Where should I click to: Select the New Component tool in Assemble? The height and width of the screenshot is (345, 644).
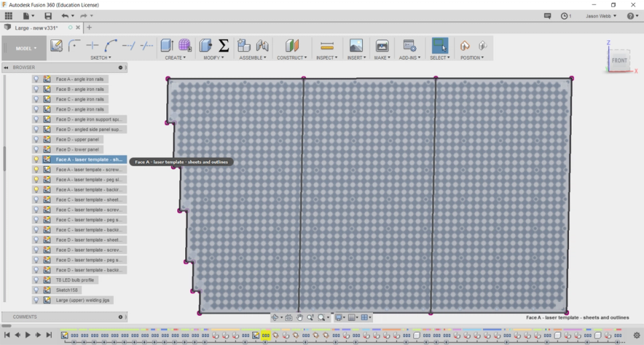tap(244, 46)
